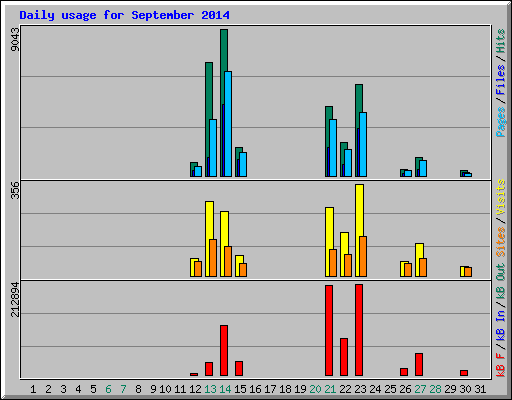Select the orange sites bar for day 23

363,257
